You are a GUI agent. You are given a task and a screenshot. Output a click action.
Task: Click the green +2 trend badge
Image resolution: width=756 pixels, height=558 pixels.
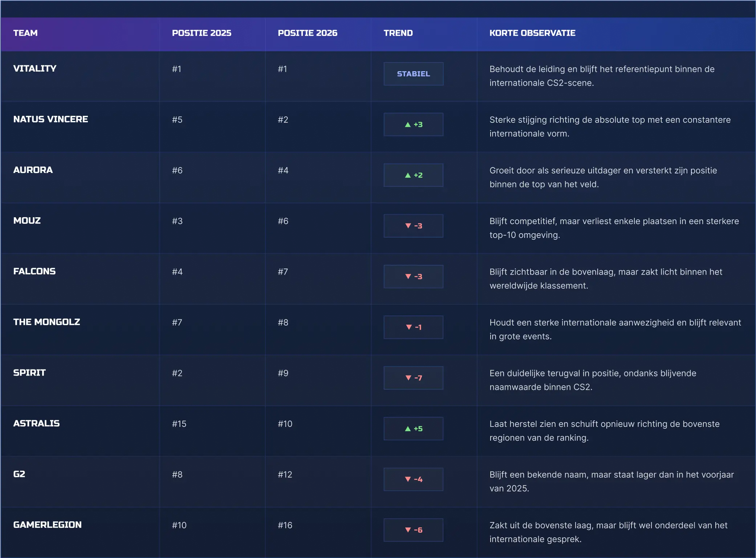click(413, 175)
